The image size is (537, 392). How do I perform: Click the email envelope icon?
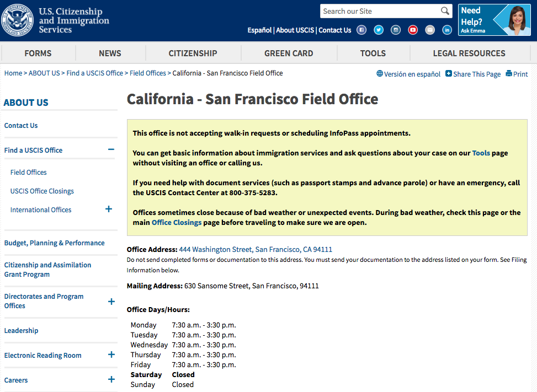tap(430, 30)
